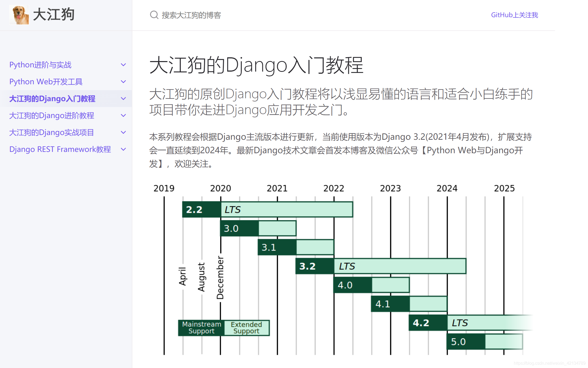This screenshot has height=368, width=588.
Task: Click the search magnifier icon
Action: click(x=154, y=15)
